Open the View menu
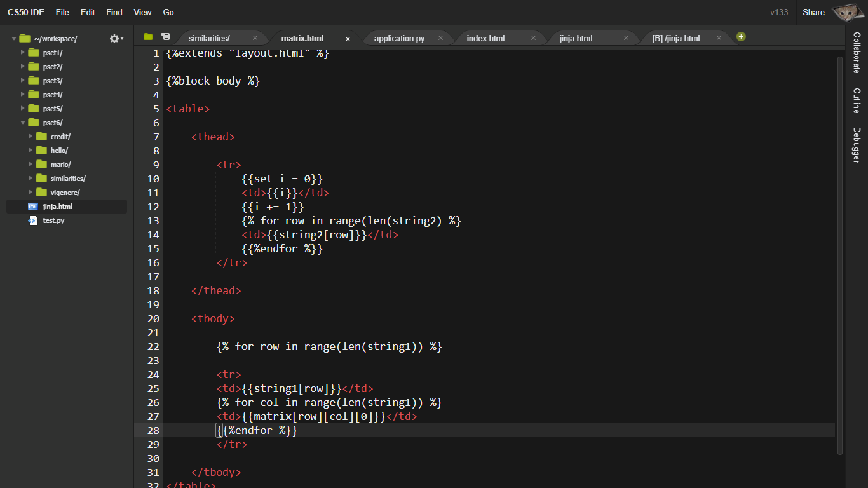 (x=142, y=12)
